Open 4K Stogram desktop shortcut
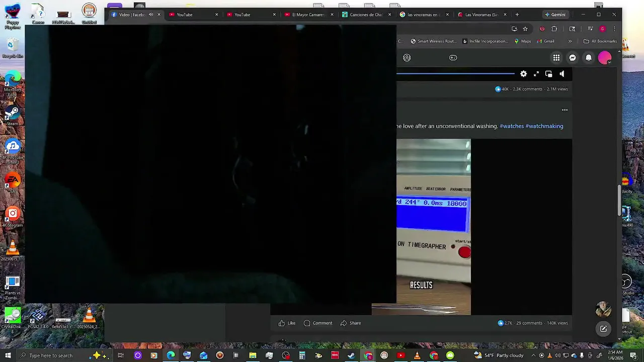 point(13,217)
